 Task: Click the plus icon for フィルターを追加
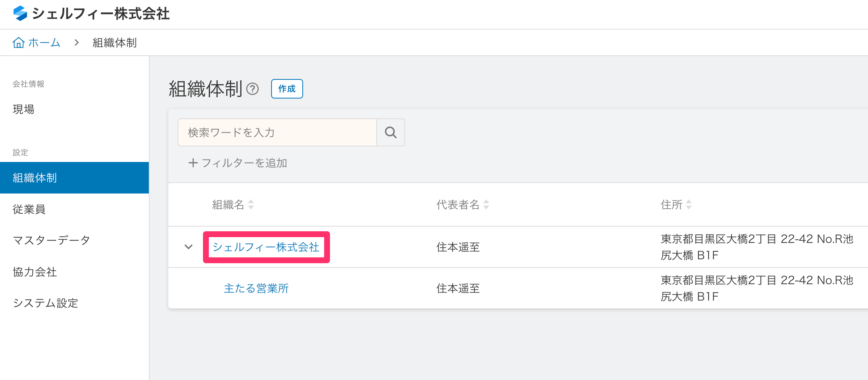tap(193, 163)
